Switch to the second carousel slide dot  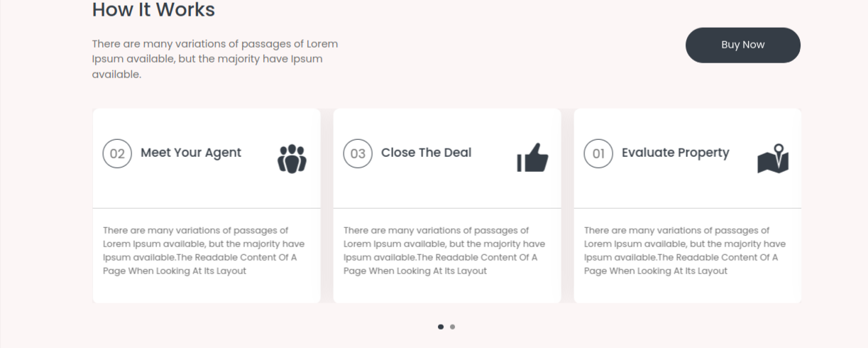pos(453,327)
